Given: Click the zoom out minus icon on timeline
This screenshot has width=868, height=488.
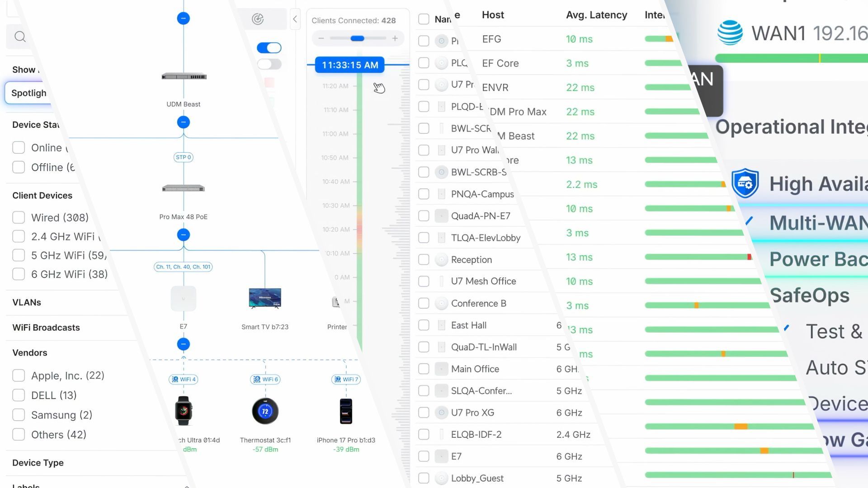Looking at the screenshot, I should pyautogui.click(x=321, y=38).
